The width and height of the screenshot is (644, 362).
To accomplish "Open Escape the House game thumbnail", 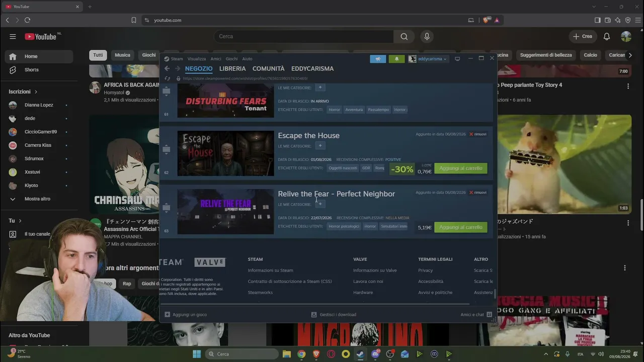I will pyautogui.click(x=225, y=153).
